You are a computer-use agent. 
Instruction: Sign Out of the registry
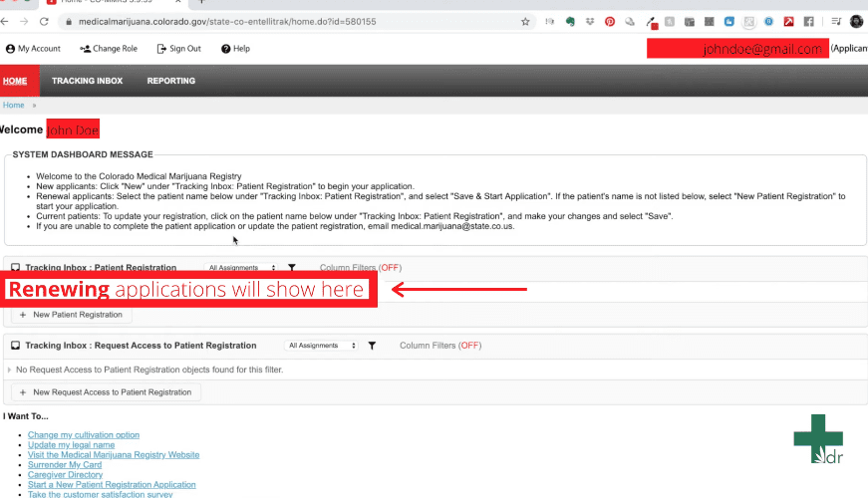point(178,49)
